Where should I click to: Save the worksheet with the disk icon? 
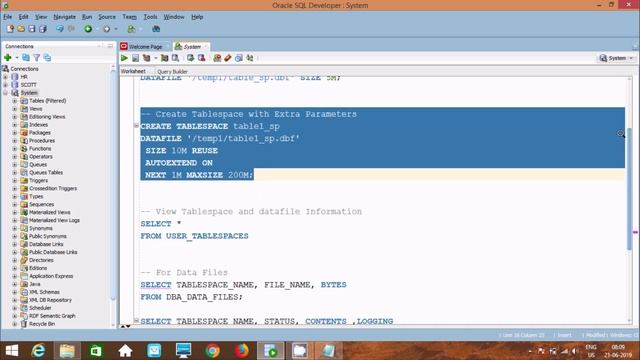[31, 29]
